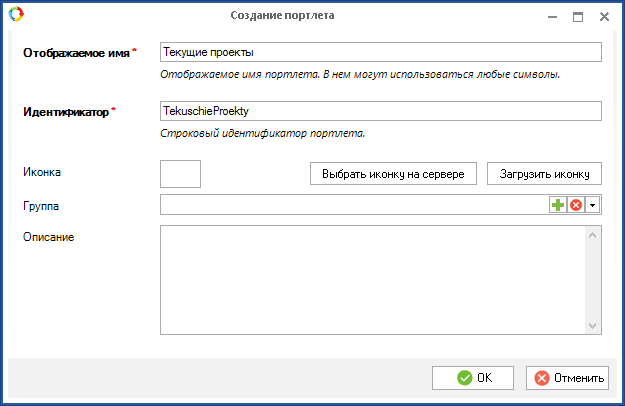
Task: Click inside the 'Описание' text area
Action: click(370, 280)
